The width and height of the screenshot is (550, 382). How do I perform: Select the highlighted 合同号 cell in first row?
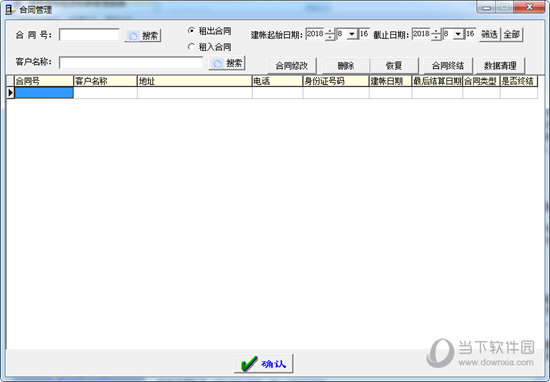click(x=44, y=93)
